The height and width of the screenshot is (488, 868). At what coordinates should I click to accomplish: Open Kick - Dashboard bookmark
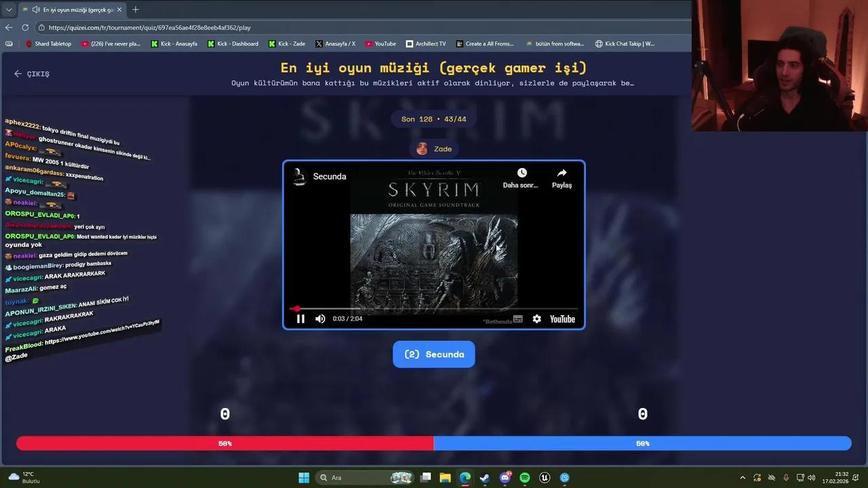tap(233, 44)
